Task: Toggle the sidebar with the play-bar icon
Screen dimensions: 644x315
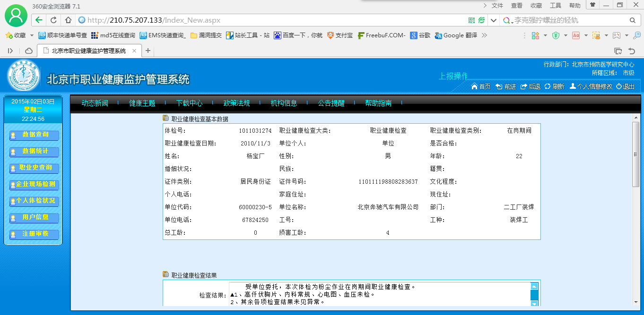Action: click(10, 51)
